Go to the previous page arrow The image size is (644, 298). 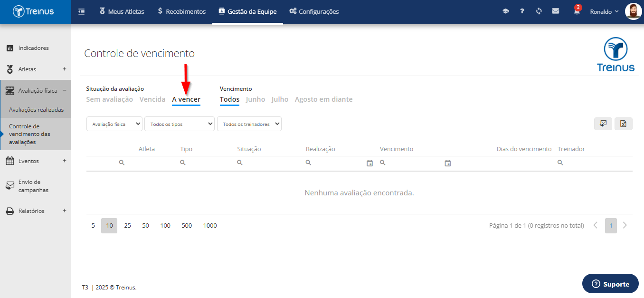pos(596,225)
